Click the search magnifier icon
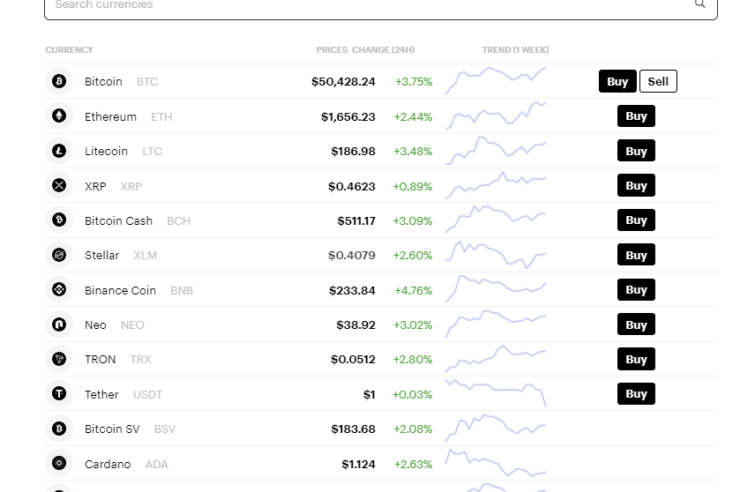Screen dimensions: 740x492 pyautogui.click(x=700, y=4)
